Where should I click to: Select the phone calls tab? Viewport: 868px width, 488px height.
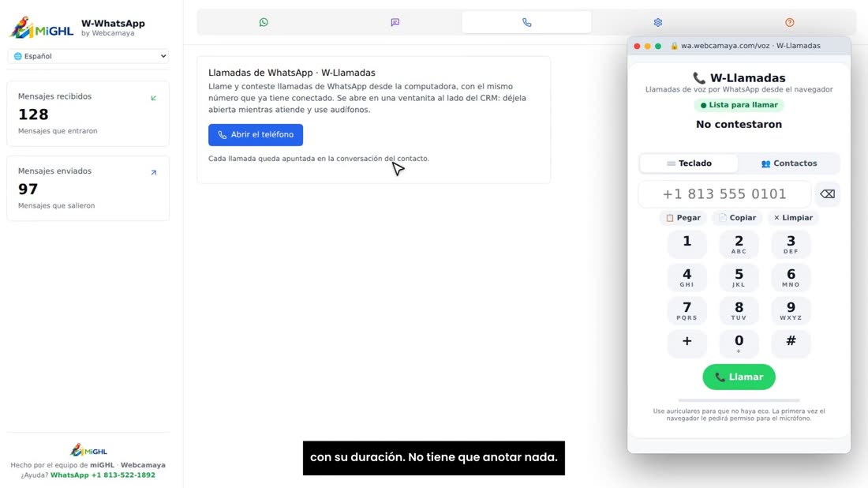pos(526,22)
